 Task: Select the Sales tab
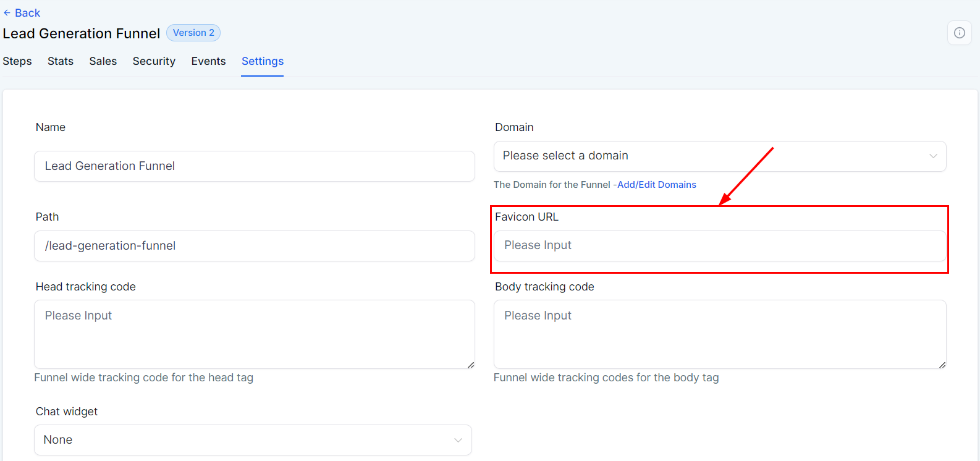tap(103, 61)
